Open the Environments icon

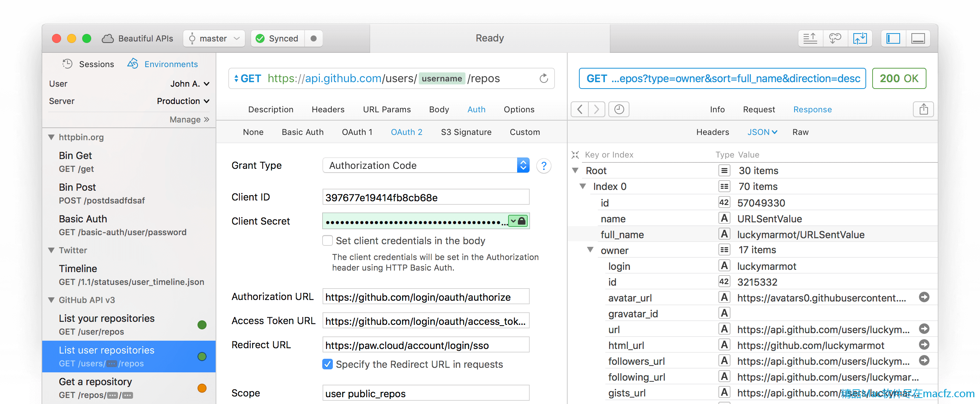coord(132,64)
